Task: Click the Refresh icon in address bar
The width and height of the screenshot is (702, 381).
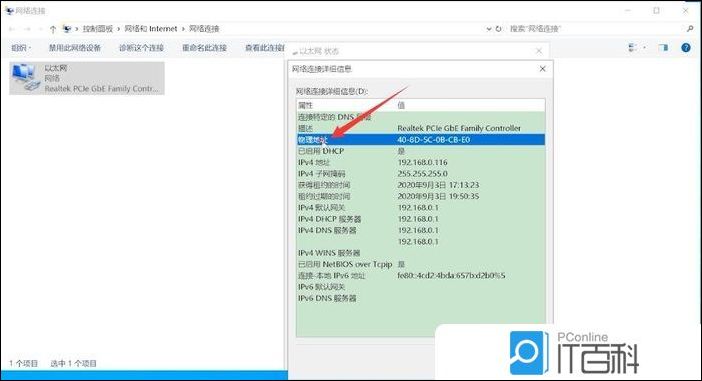Action: click(x=498, y=29)
